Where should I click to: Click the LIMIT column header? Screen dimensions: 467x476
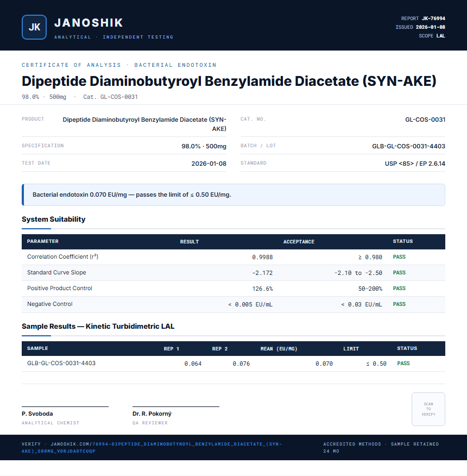tap(351, 349)
